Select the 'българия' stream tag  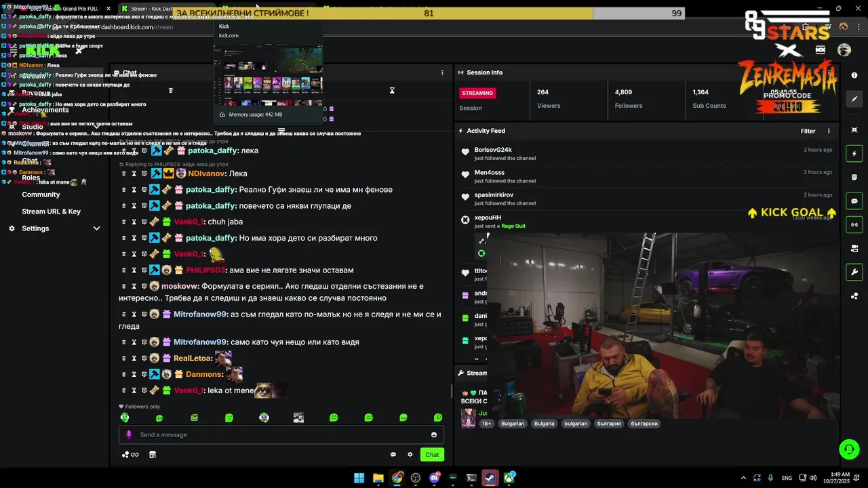pyautogui.click(x=609, y=424)
